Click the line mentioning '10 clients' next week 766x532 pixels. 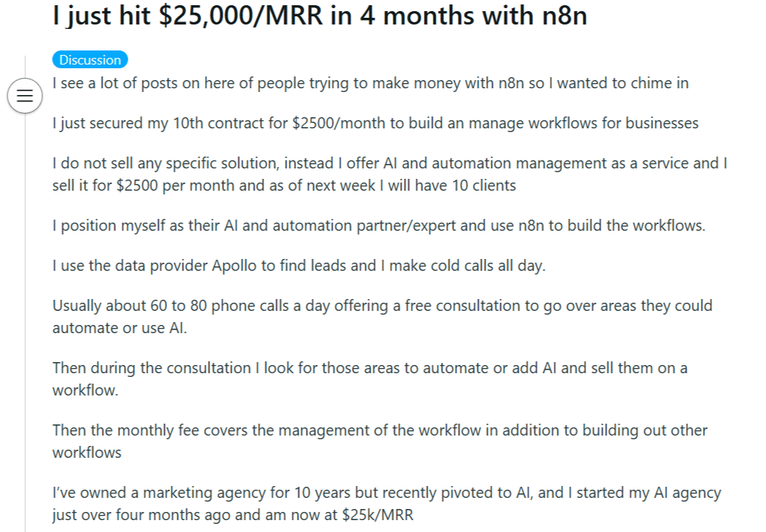tap(284, 185)
